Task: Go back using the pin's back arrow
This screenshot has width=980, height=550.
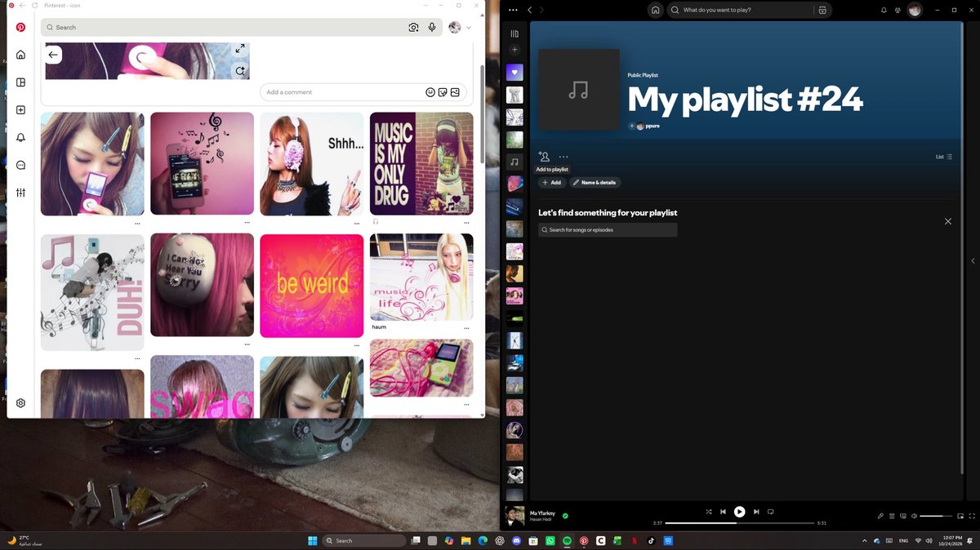Action: click(x=53, y=55)
